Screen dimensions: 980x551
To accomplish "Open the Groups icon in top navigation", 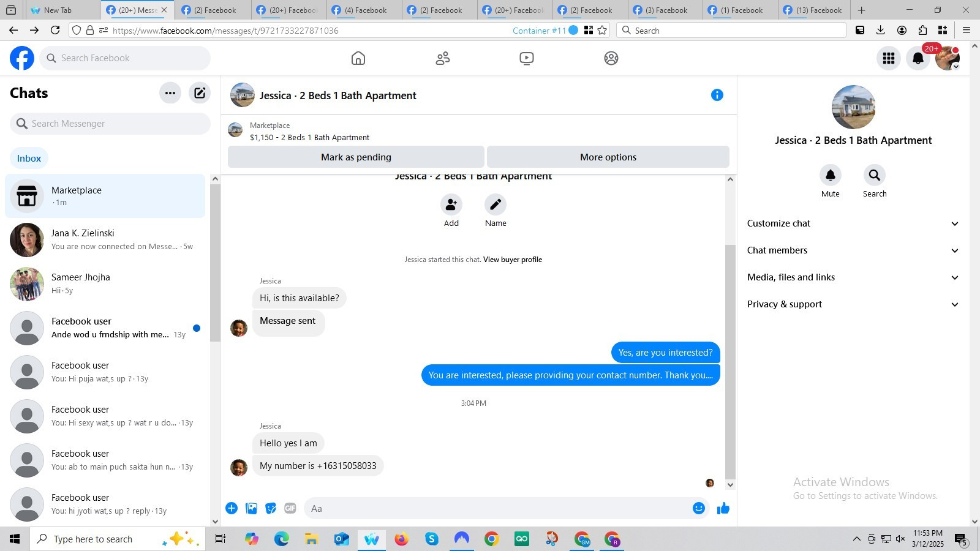I will (x=611, y=58).
